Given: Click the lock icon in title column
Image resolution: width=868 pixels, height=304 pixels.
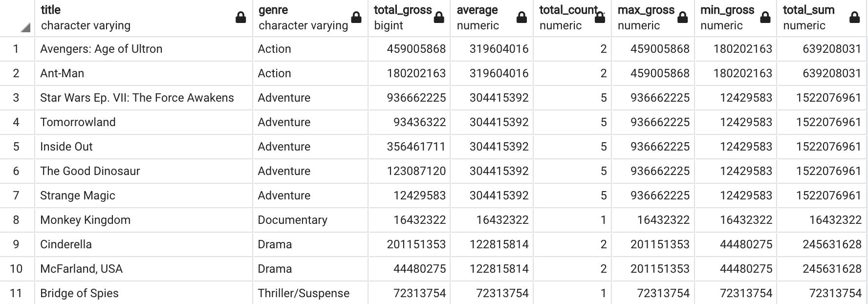Looking at the screenshot, I should click(240, 18).
